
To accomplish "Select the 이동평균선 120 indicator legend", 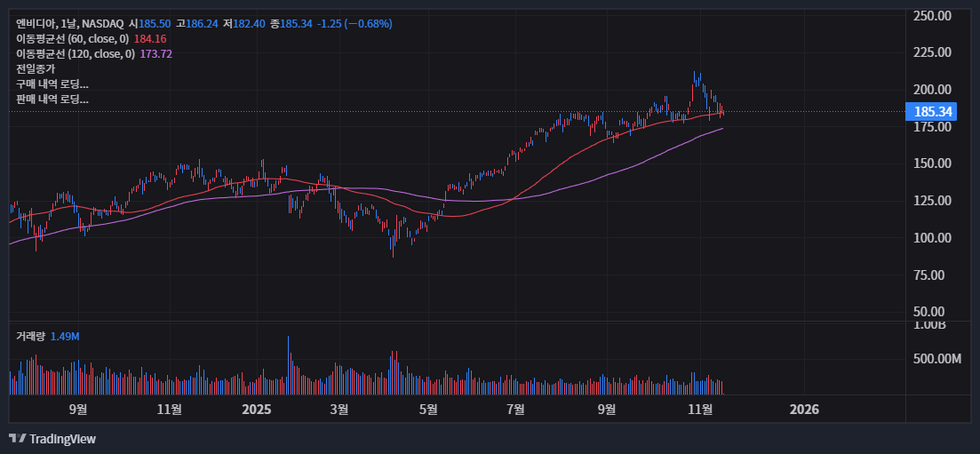I will click(x=76, y=54).
